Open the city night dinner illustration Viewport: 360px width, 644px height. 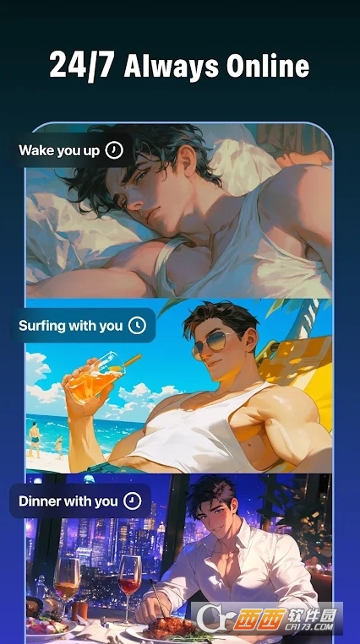(x=179, y=559)
